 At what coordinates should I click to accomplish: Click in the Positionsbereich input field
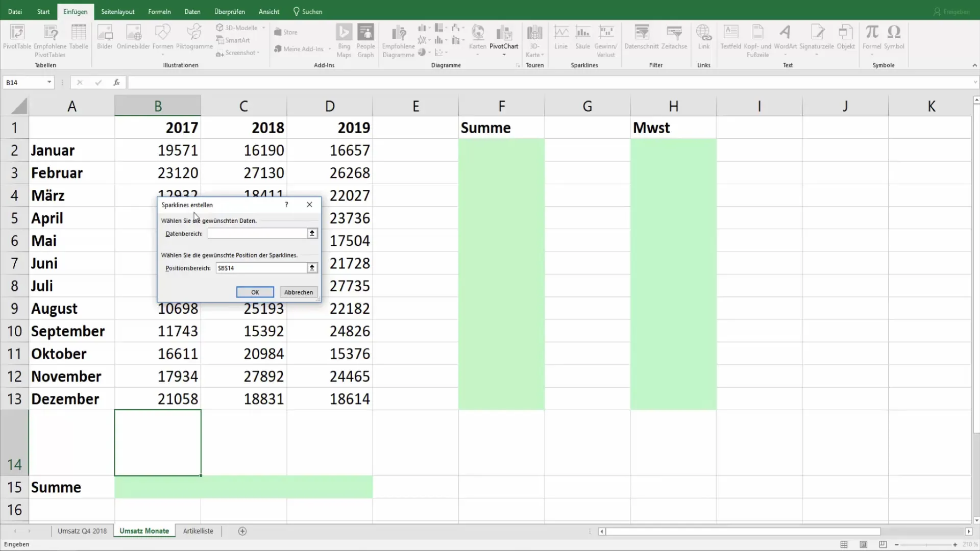click(x=261, y=268)
